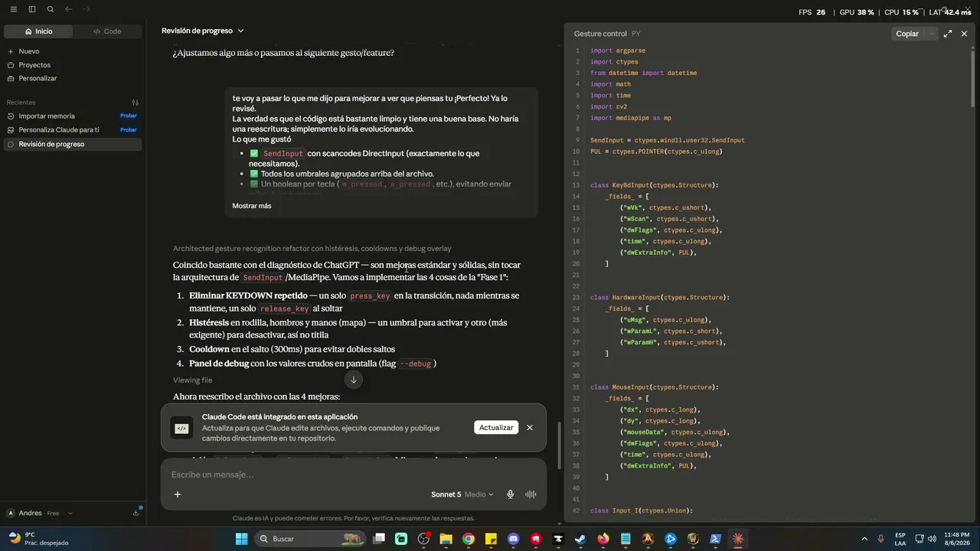Screen dimensions: 980x551
Task: Click the taskbar Buscar search box
Action: click(x=312, y=539)
